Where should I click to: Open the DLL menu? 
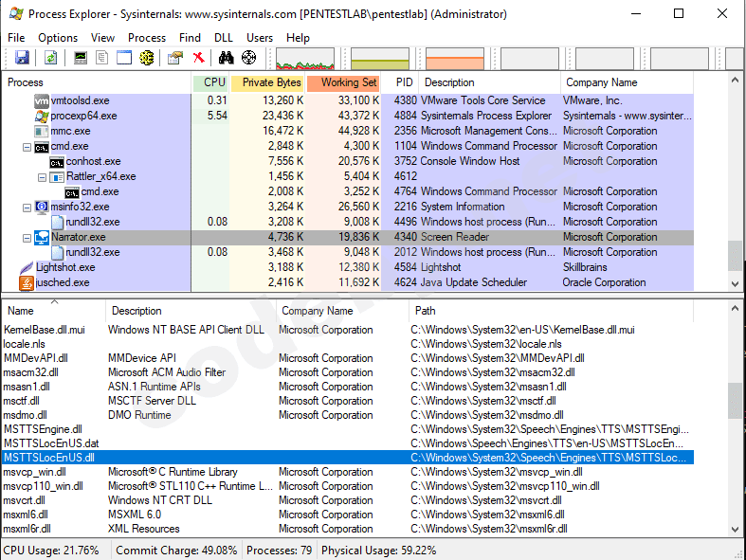[223, 38]
